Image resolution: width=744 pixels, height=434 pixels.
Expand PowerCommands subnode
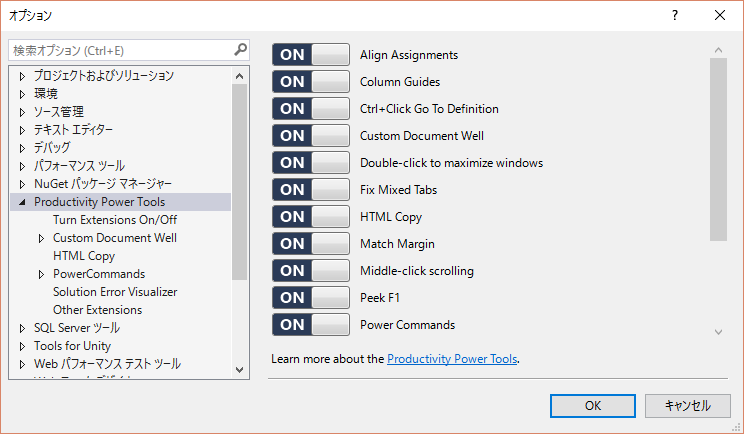pos(41,274)
